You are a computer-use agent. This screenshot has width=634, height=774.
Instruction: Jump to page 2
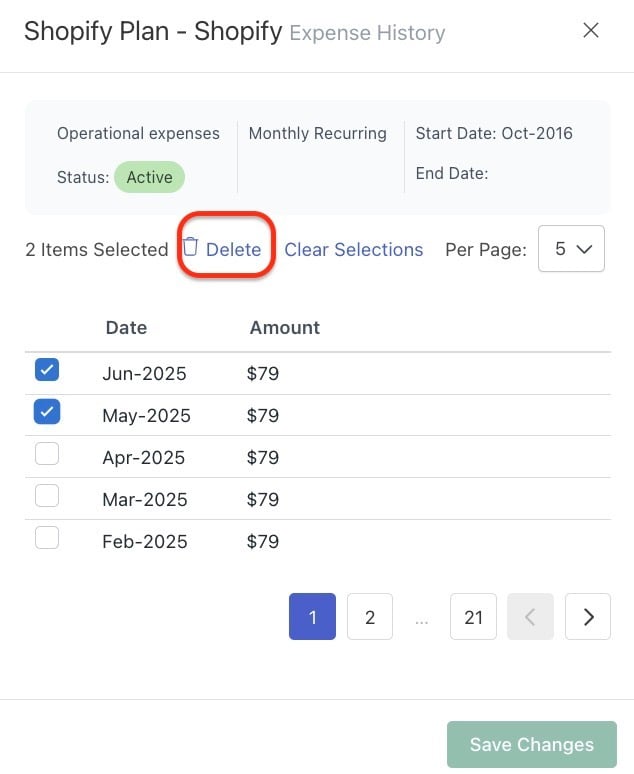(x=370, y=617)
